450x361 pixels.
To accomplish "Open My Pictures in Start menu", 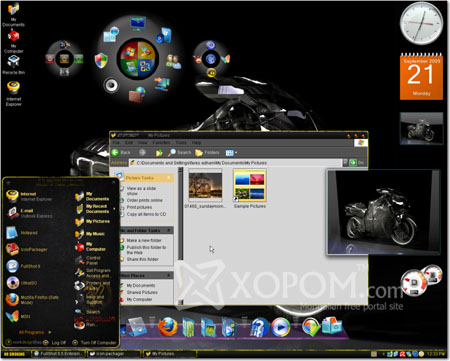I will click(x=92, y=221).
